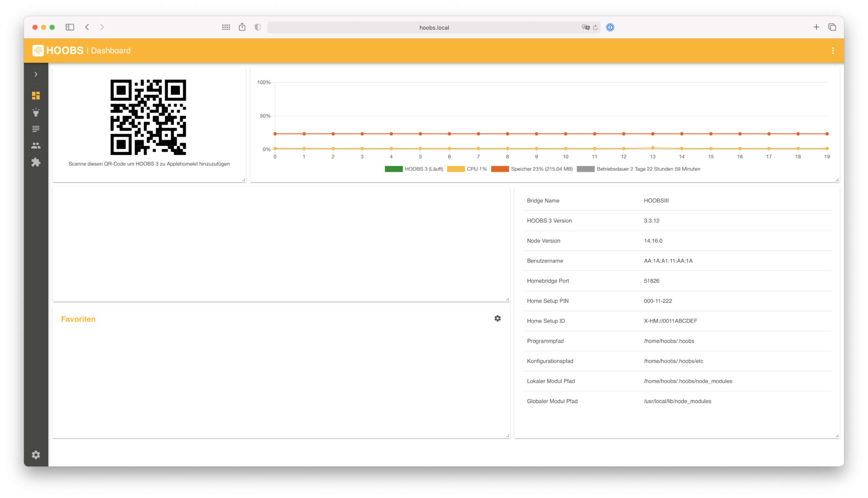Open the Accessories lightbulb sidebar icon

coord(36,112)
